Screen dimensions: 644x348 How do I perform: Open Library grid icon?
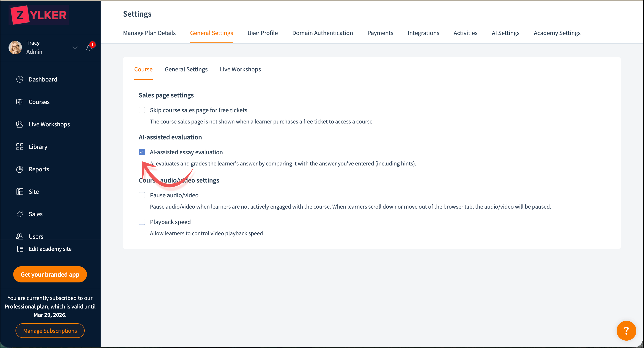(x=20, y=147)
